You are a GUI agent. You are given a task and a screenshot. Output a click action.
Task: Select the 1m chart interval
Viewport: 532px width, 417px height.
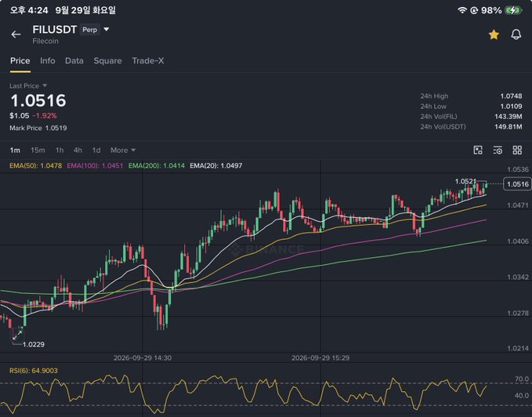pos(15,150)
